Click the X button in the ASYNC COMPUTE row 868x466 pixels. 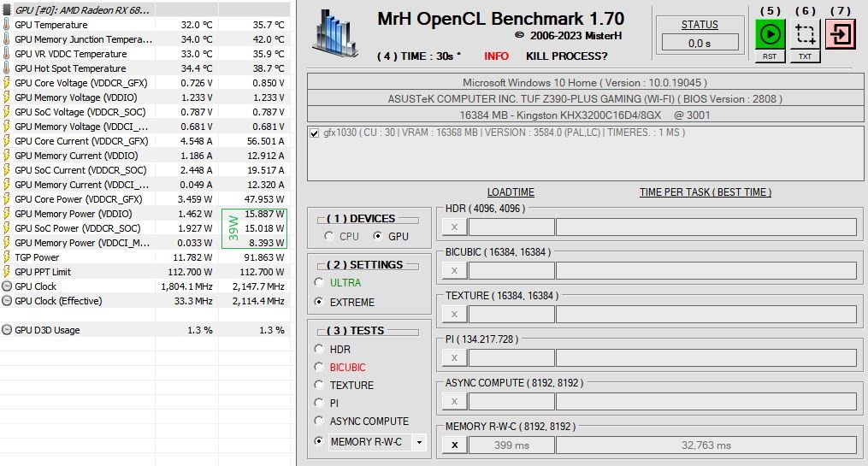pyautogui.click(x=454, y=401)
